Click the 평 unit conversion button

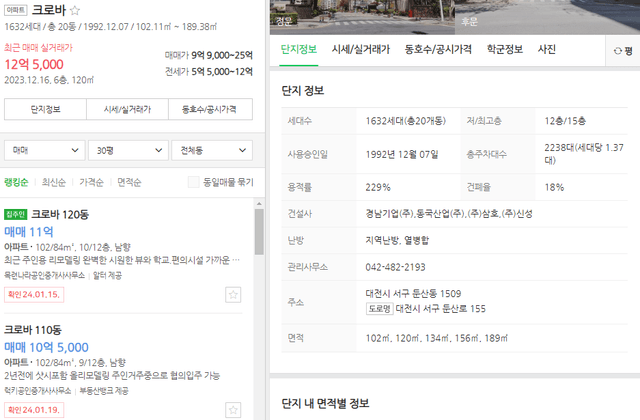click(x=623, y=51)
